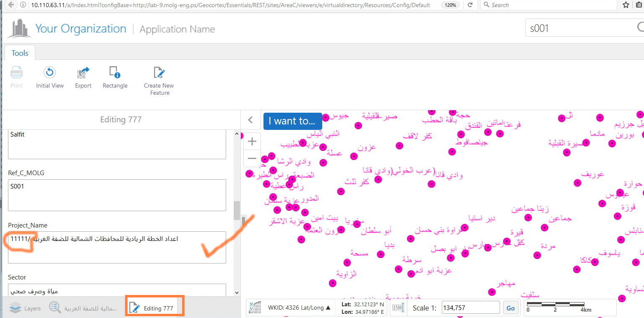Click the map label كفر ثلث
The width and height of the screenshot is (644, 318).
click(357, 181)
